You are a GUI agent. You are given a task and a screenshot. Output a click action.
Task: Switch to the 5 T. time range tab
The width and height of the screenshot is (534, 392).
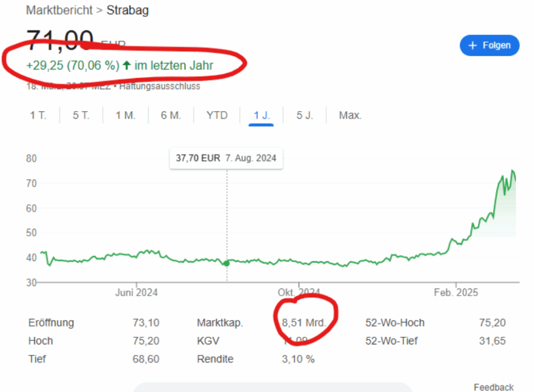click(x=81, y=115)
